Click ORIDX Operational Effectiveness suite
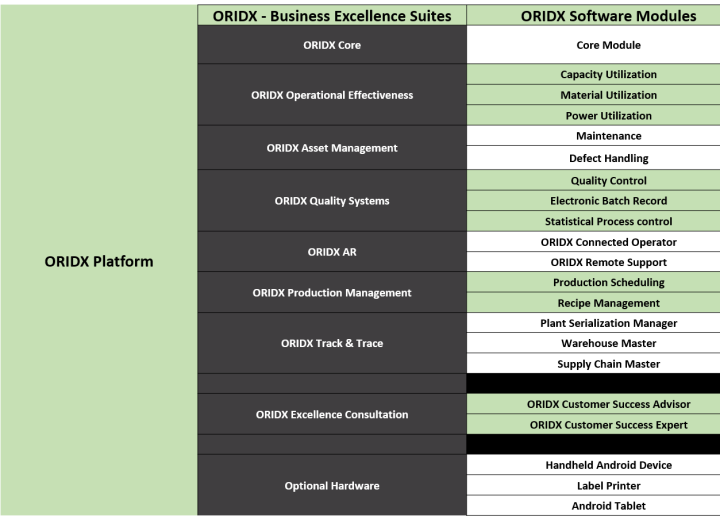 (332, 95)
